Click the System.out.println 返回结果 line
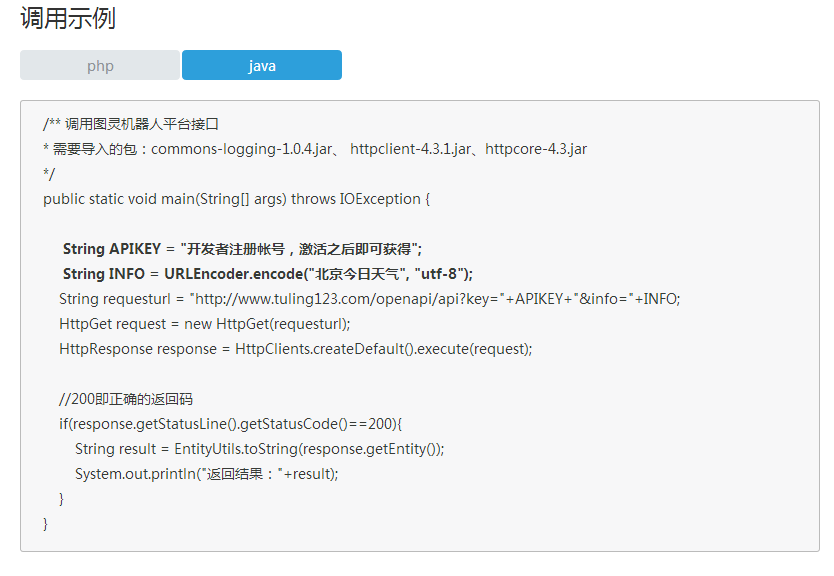Screen dimensions: 834x576 click(207, 474)
